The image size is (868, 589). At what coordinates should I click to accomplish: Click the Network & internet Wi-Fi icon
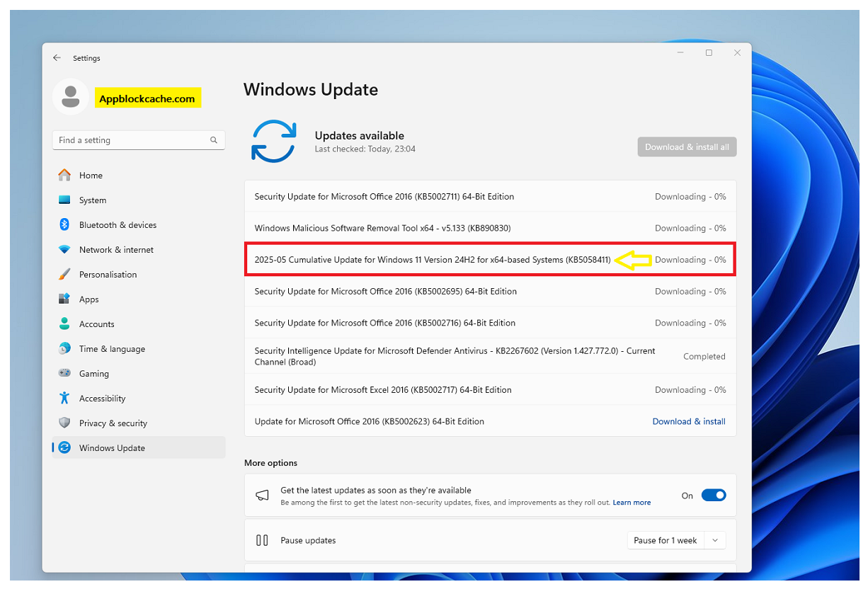click(64, 249)
